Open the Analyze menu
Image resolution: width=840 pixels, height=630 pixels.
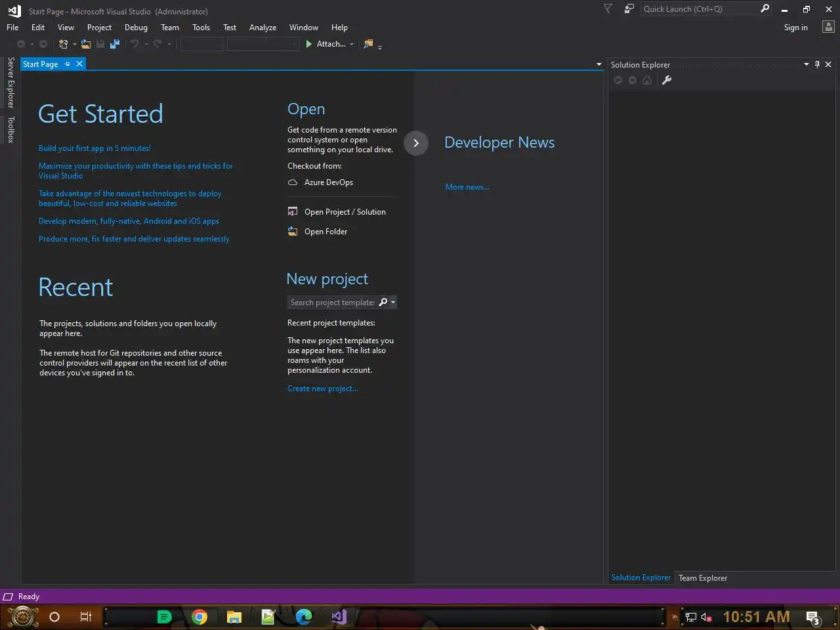click(262, 28)
